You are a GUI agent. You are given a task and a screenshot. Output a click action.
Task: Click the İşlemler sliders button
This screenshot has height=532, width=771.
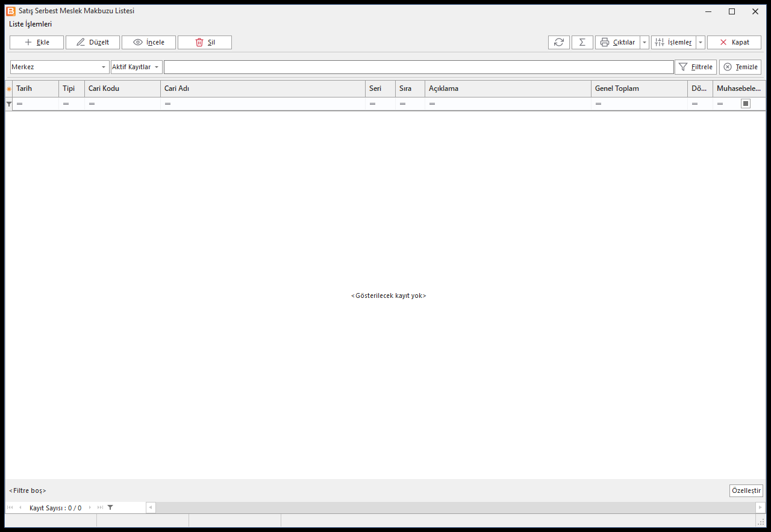click(673, 42)
